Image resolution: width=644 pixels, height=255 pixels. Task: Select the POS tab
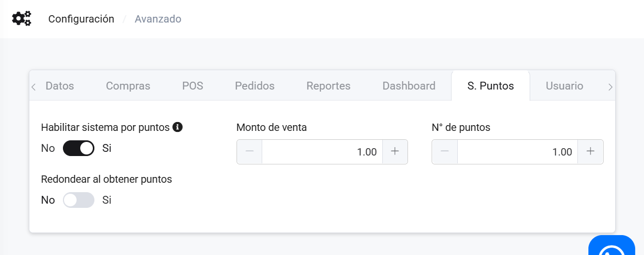pos(192,86)
